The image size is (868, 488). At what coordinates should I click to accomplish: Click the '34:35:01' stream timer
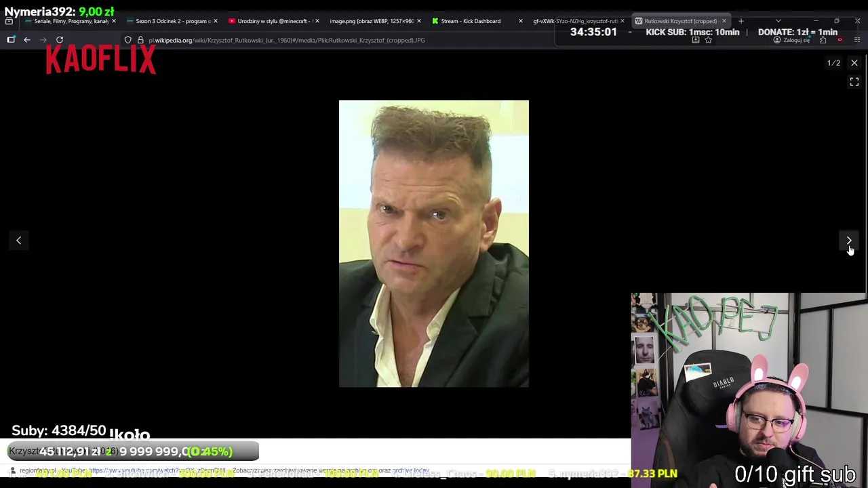(x=593, y=32)
